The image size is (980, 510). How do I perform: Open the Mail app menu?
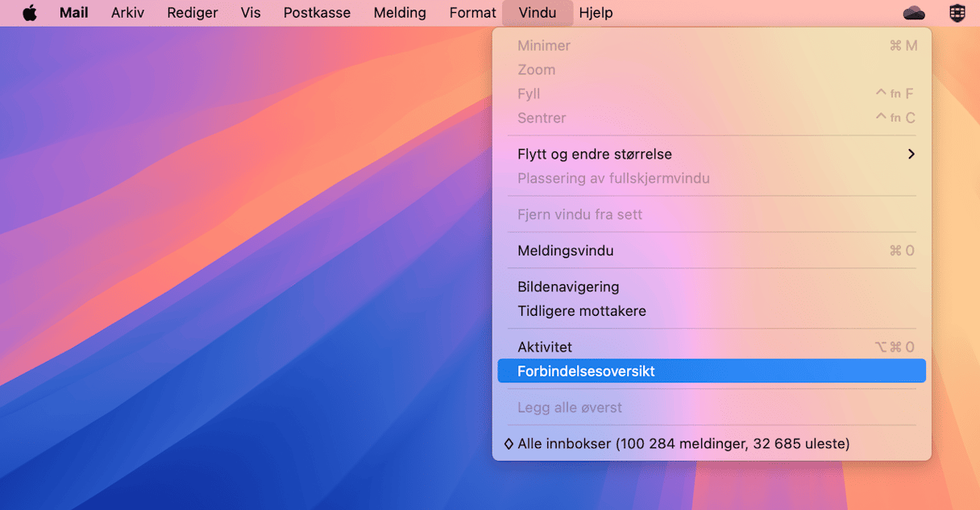[74, 13]
